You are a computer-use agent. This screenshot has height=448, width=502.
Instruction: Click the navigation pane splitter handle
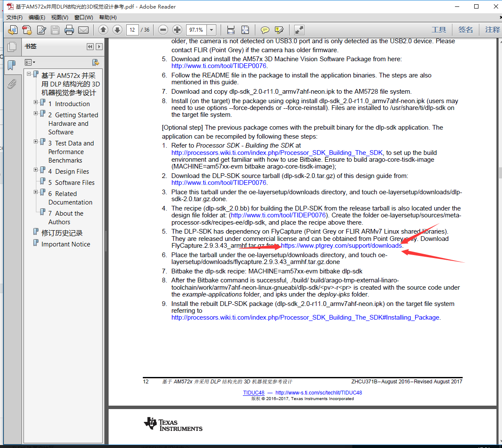click(x=106, y=240)
